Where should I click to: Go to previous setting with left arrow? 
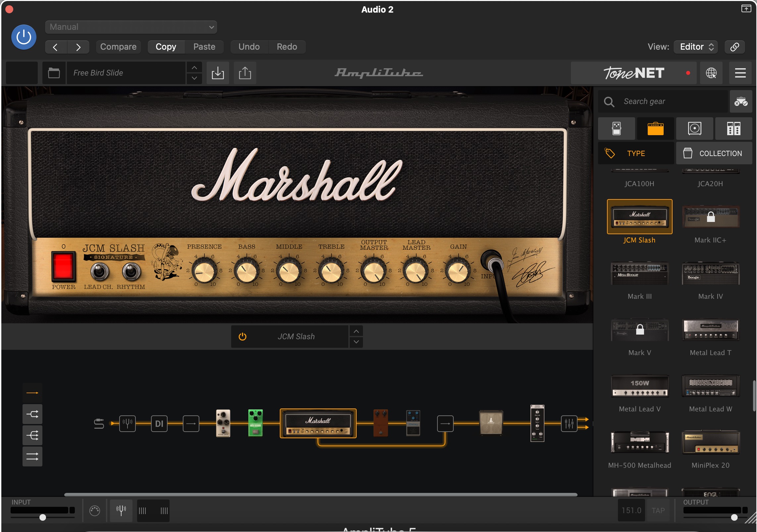pyautogui.click(x=56, y=47)
